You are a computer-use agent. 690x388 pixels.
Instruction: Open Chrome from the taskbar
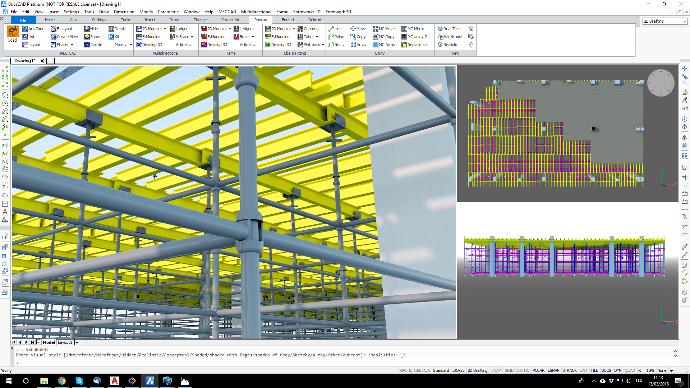[x=62, y=381]
